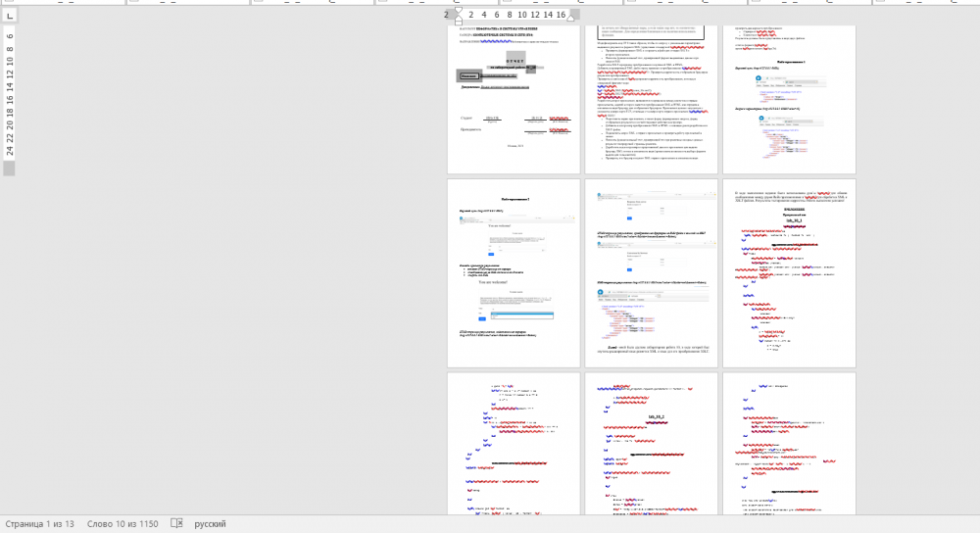
Task: Open the spelling and proofing check icon
Action: [176, 523]
